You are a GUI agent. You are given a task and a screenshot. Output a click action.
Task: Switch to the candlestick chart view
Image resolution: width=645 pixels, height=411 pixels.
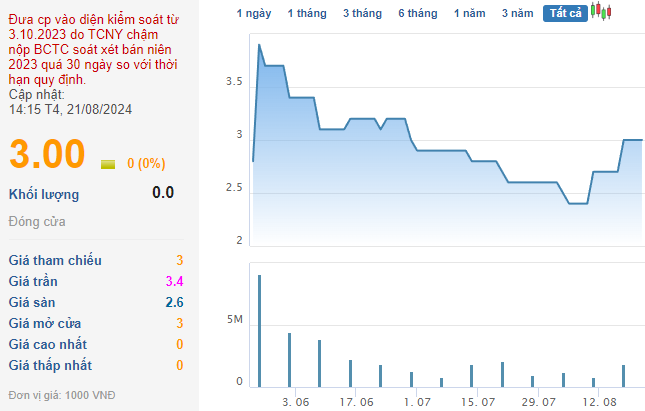(600, 12)
